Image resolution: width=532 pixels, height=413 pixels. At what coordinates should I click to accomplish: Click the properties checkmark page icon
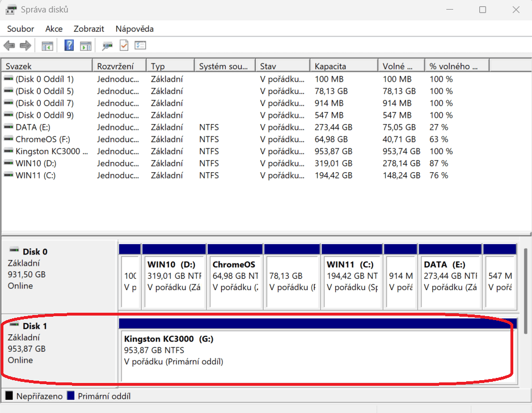point(124,46)
